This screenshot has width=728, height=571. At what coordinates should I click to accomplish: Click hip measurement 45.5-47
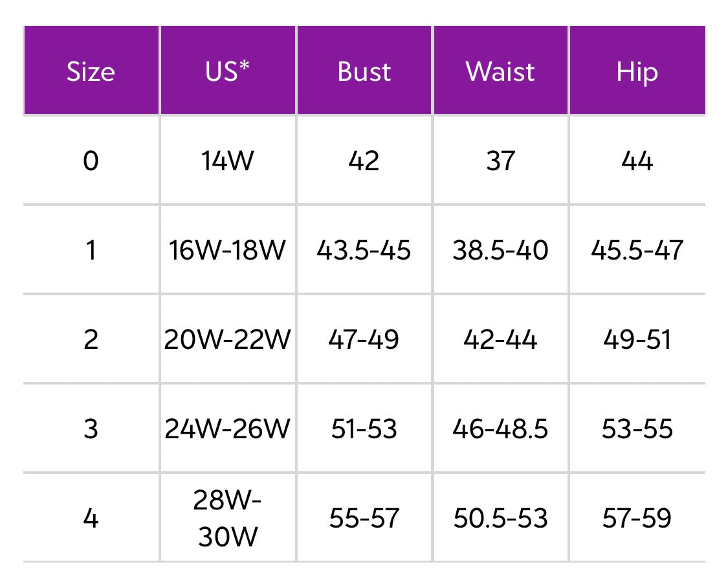[637, 250]
